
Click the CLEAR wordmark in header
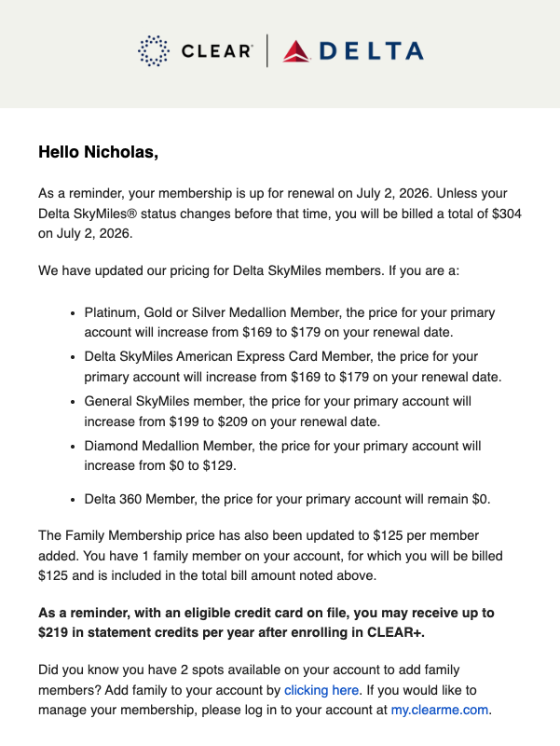coord(216,51)
